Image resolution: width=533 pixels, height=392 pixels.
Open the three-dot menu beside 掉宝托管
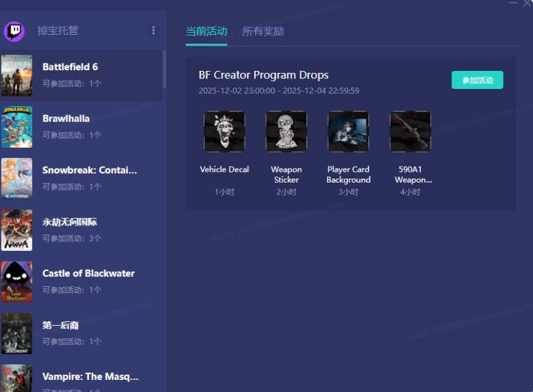[x=154, y=31]
